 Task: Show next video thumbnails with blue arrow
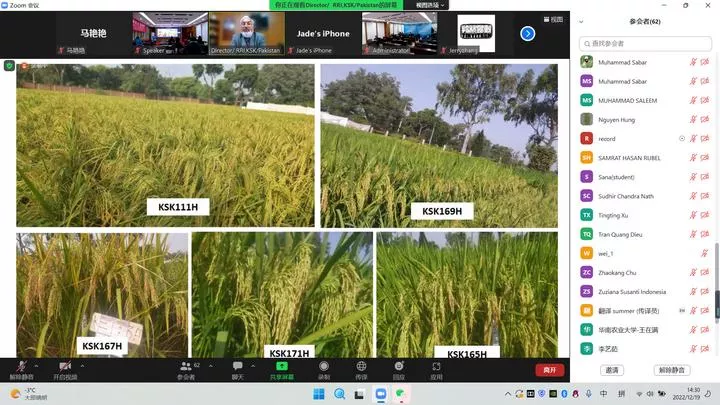tap(527, 34)
